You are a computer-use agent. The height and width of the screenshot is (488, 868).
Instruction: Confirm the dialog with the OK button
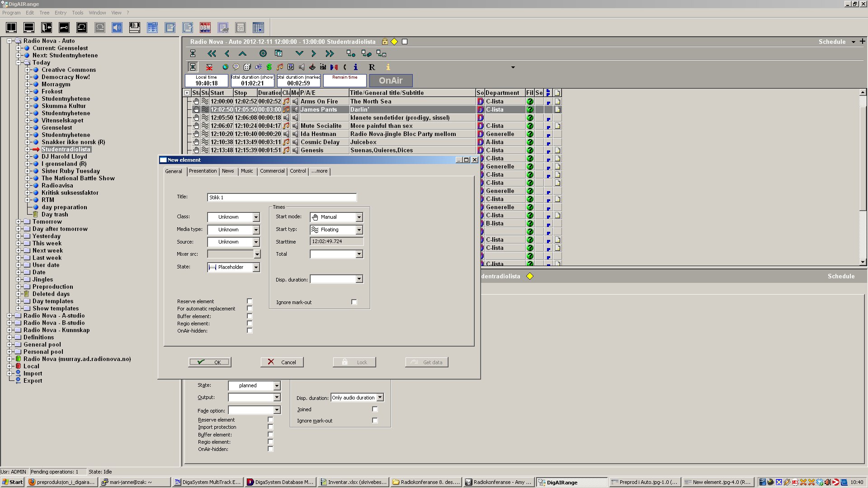coord(210,362)
